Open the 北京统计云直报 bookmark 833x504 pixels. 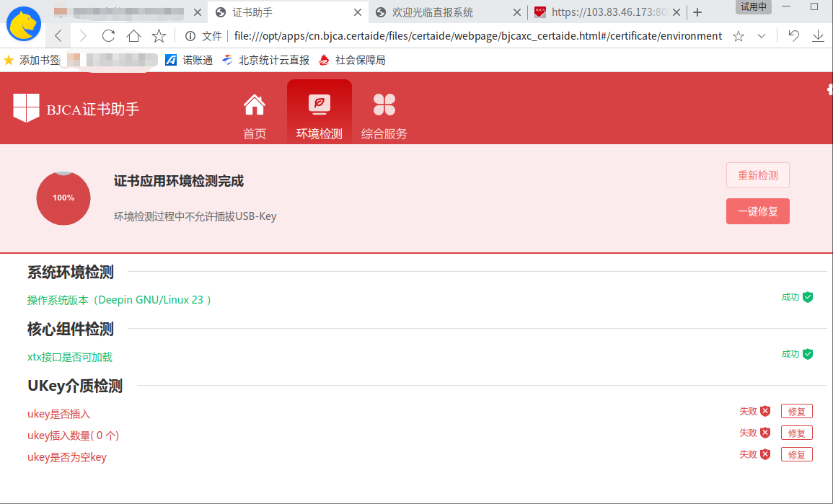click(265, 60)
